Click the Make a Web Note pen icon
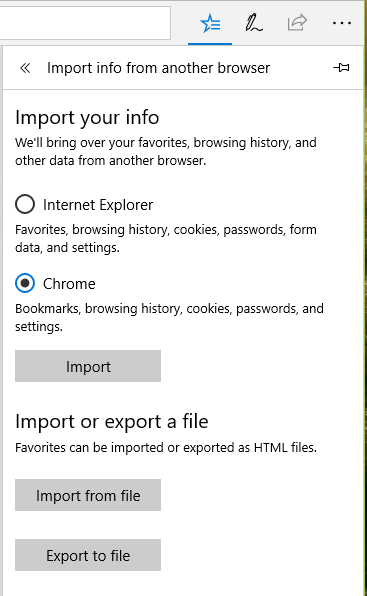 tap(254, 23)
